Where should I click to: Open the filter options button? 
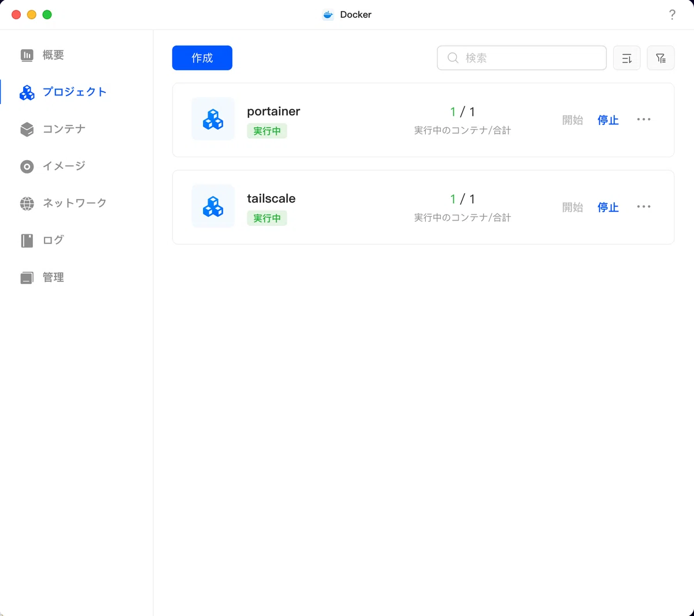660,58
